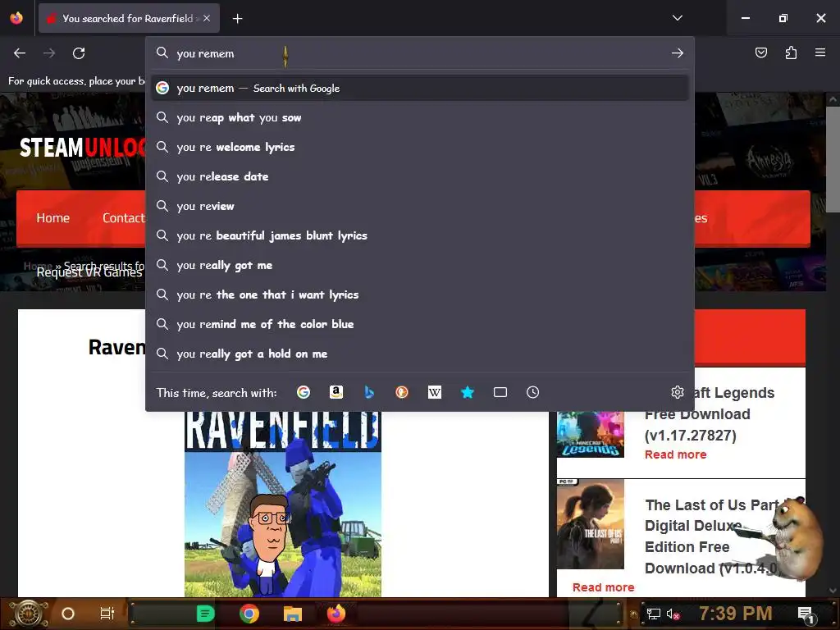
Task: Search bookmarks with star icon
Action: (x=467, y=392)
